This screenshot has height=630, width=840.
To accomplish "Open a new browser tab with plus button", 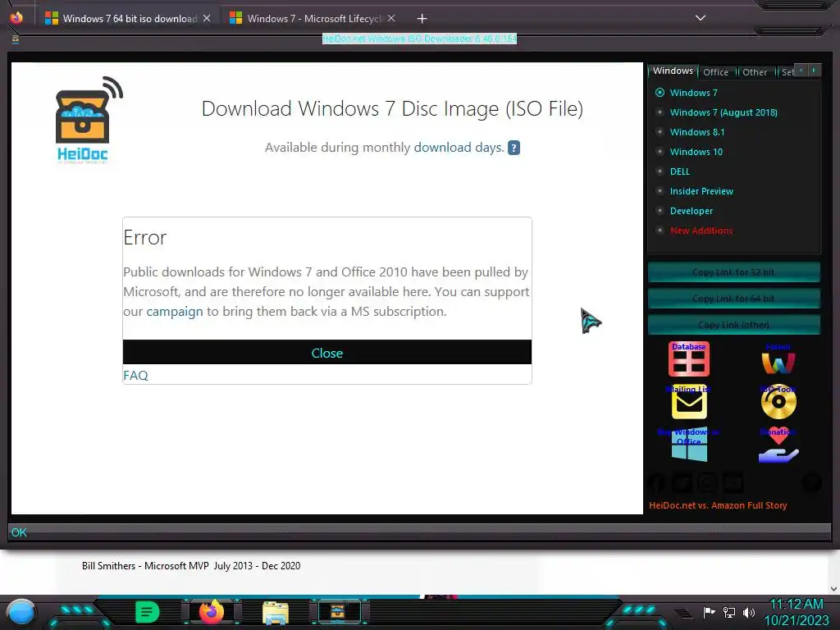I will [x=422, y=19].
